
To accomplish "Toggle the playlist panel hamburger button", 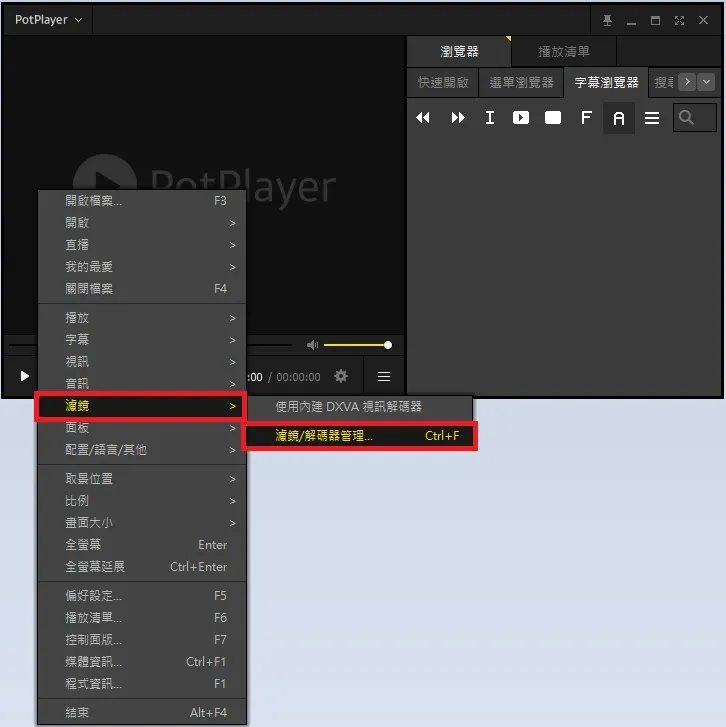I will [x=383, y=376].
